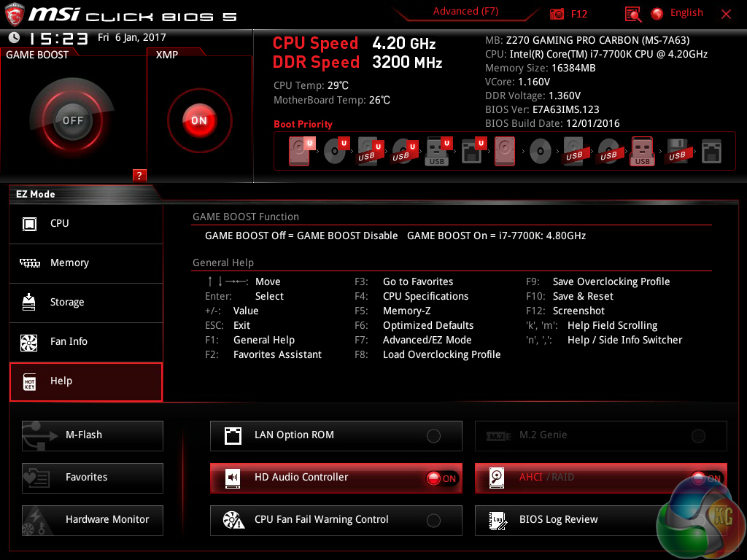Click the F10: Save & Reset help line
The height and width of the screenshot is (560, 747).
pos(570,296)
